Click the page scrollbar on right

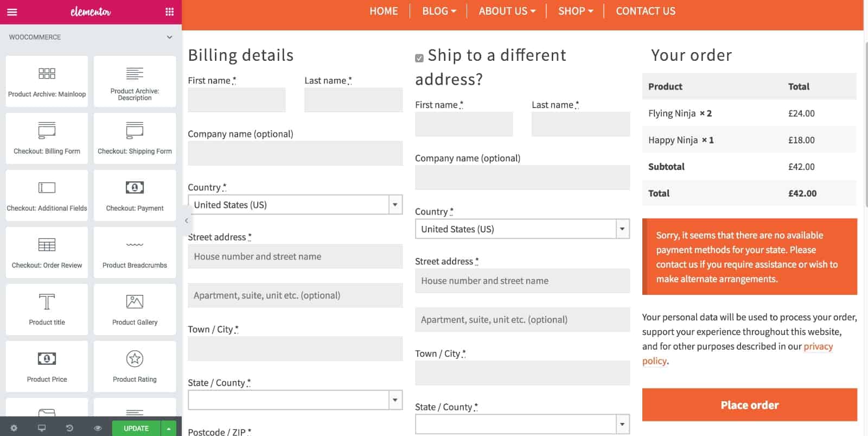[866, 125]
